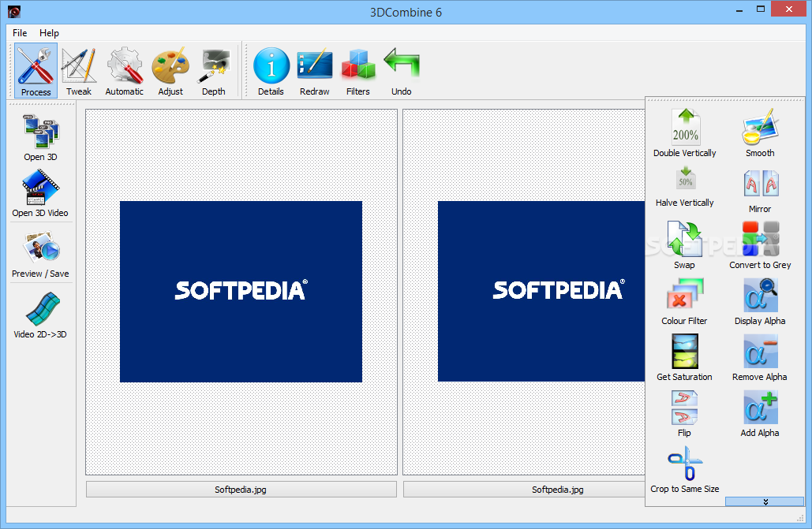Crop to Same Size
The width and height of the screenshot is (812, 529).
click(685, 469)
